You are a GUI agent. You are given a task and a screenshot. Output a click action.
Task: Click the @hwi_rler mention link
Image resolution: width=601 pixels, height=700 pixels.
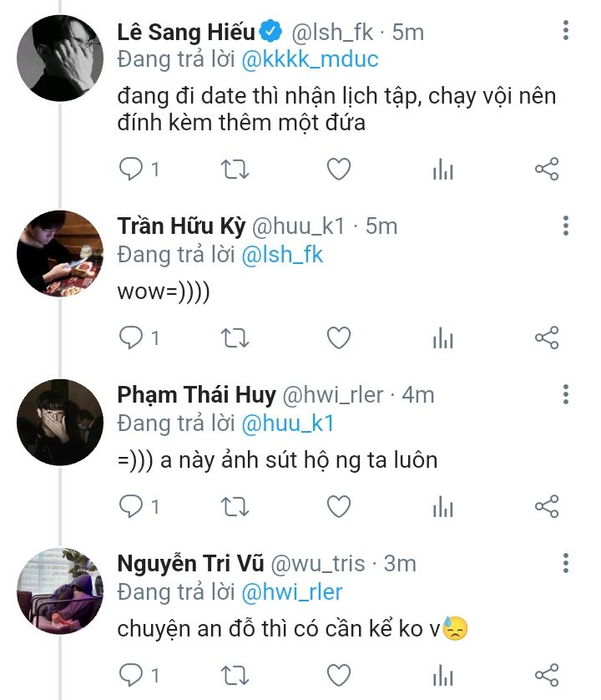point(292,592)
